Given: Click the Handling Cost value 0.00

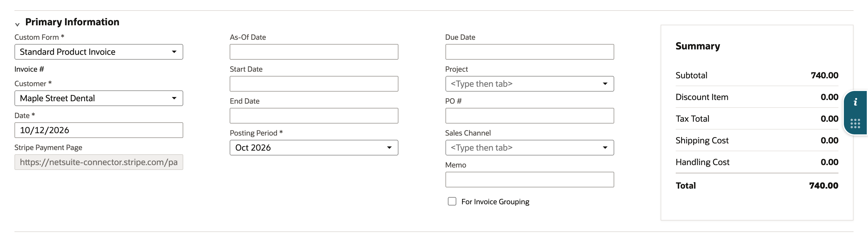Looking at the screenshot, I should tap(829, 162).
